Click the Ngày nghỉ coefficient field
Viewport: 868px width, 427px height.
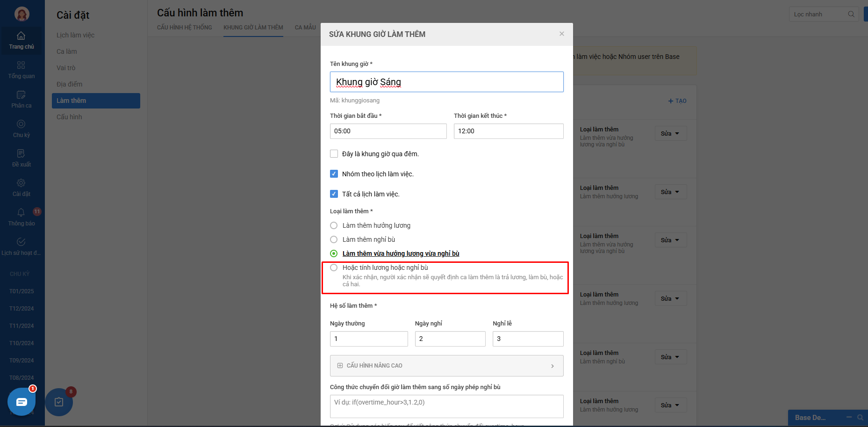(450, 339)
